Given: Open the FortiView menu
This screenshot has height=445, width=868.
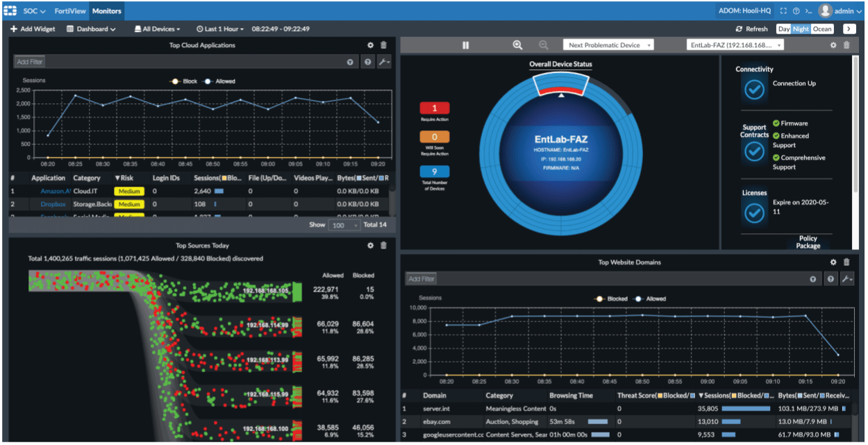Looking at the screenshot, I should coord(70,10).
